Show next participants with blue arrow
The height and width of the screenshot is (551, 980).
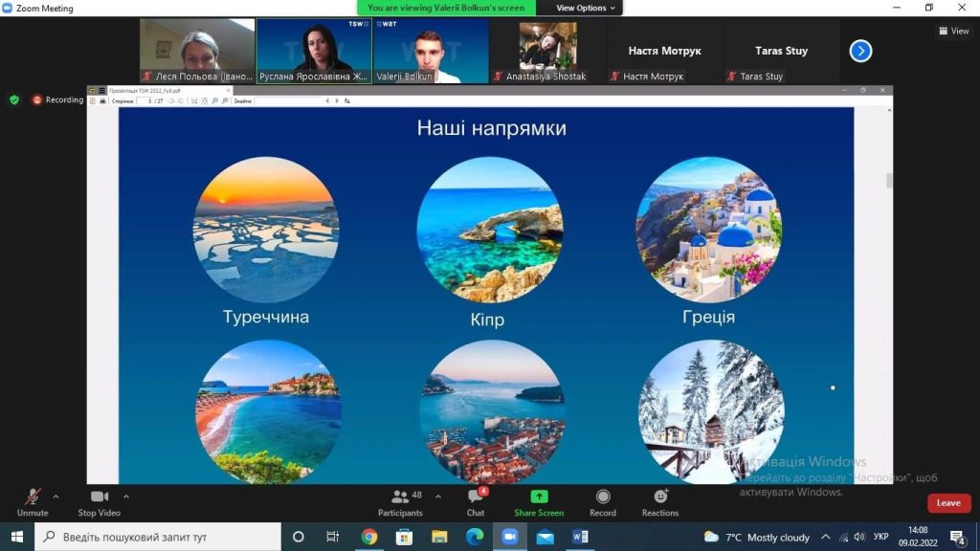tap(860, 51)
